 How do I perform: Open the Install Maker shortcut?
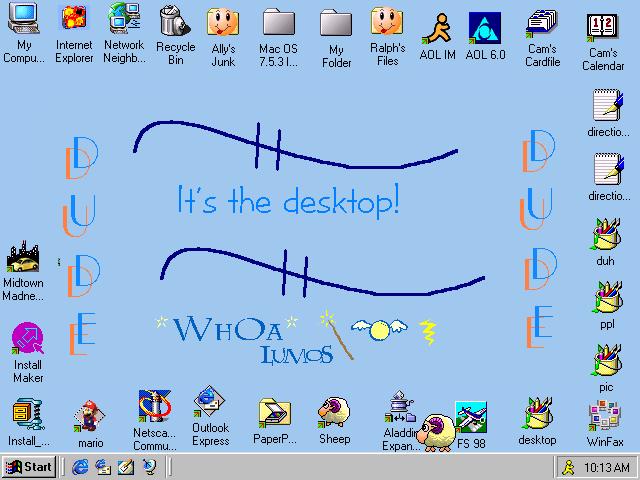click(x=27, y=338)
